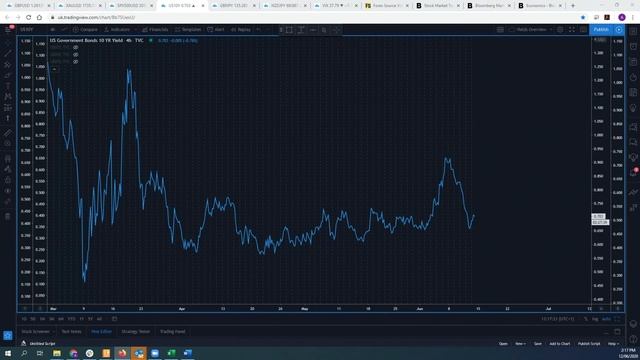This screenshot has width=640, height=360.
Task: Select the brush drawing tool
Action: click(x=8, y=75)
